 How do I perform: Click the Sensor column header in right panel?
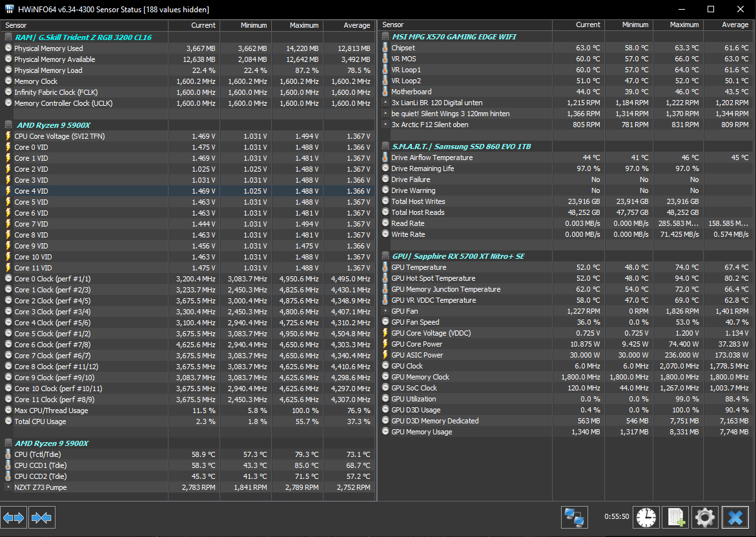465,25
